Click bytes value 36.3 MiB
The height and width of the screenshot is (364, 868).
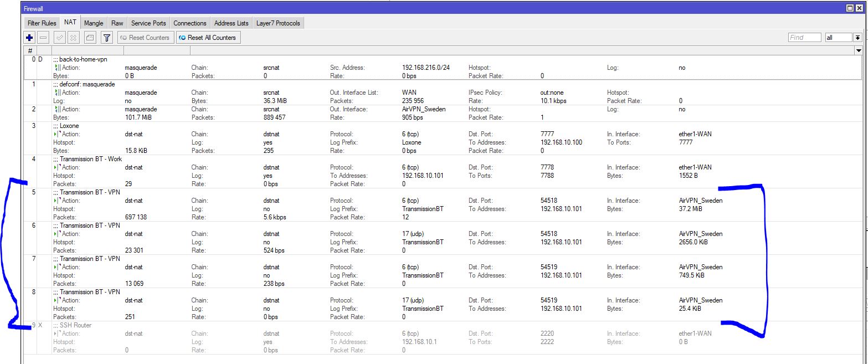coord(275,101)
